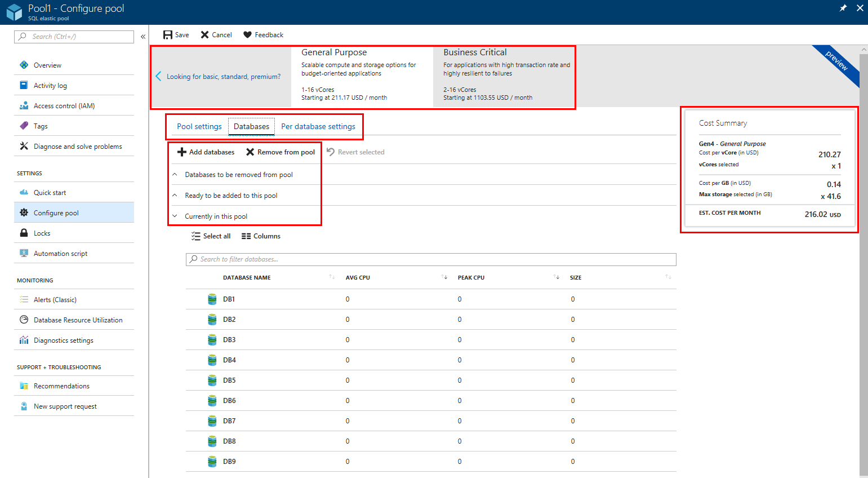Click Revert selected
The image size is (868, 478).
355,152
